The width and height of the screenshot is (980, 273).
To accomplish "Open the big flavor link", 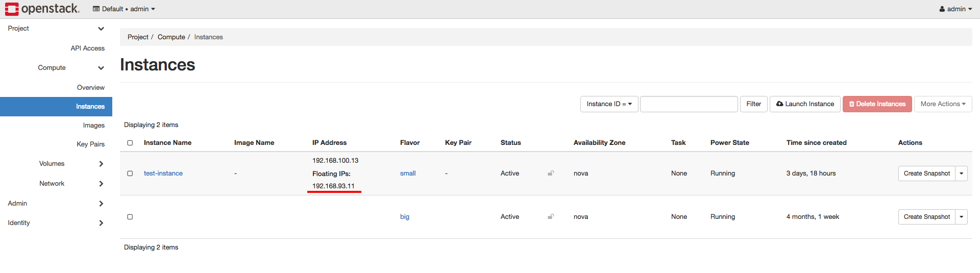I will (x=405, y=217).
